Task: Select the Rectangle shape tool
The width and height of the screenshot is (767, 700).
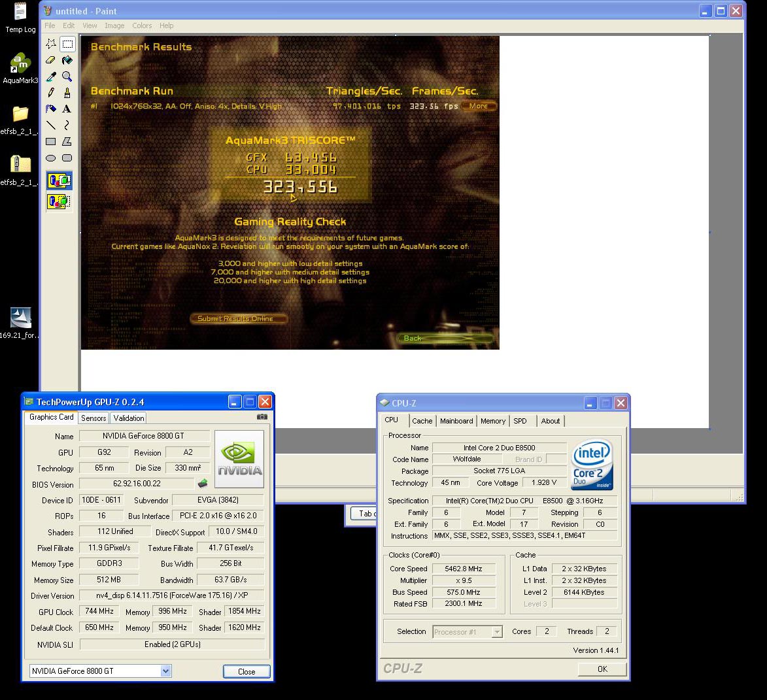Action: 51,141
